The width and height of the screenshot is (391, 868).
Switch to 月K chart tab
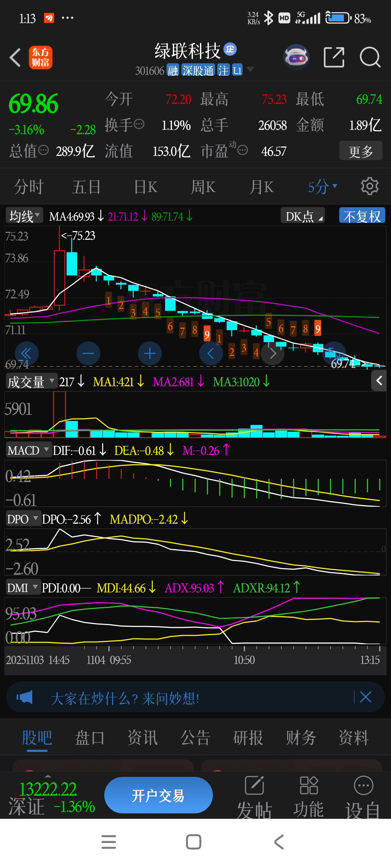tap(261, 187)
